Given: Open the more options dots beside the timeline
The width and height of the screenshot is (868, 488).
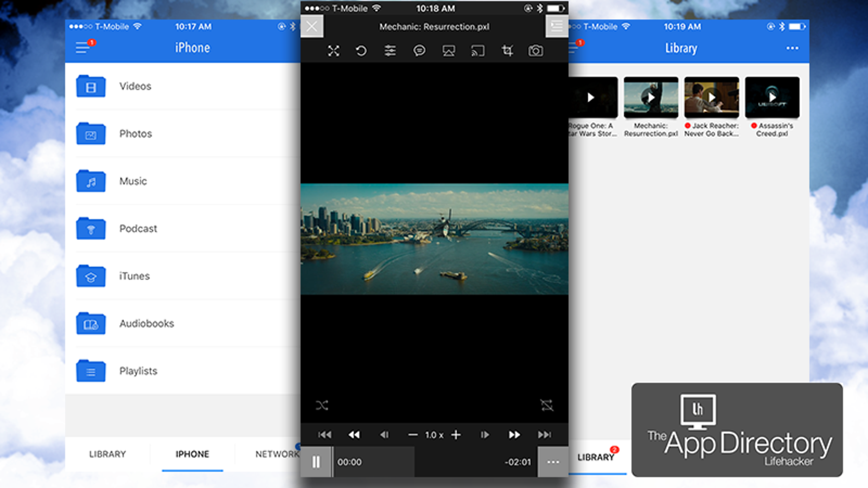Looking at the screenshot, I should tap(553, 462).
